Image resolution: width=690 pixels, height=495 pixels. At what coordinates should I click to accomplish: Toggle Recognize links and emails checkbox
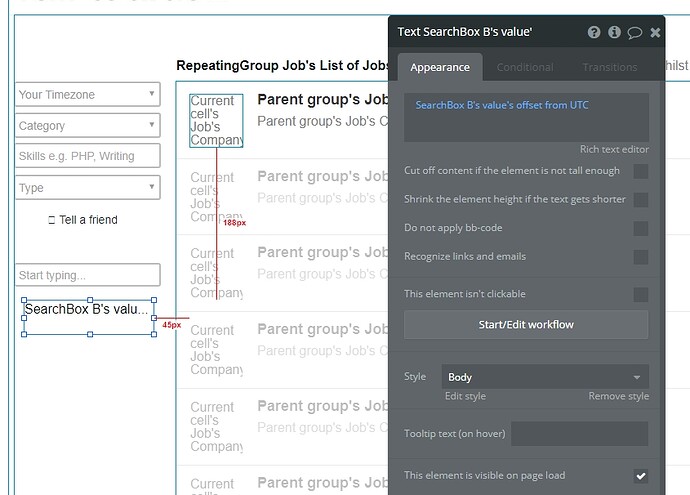[641, 257]
